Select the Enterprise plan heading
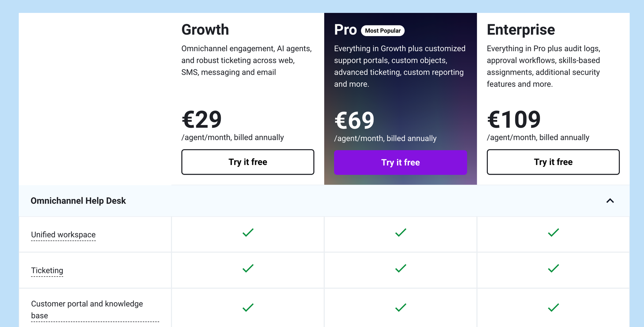The image size is (644, 327). coord(521,29)
